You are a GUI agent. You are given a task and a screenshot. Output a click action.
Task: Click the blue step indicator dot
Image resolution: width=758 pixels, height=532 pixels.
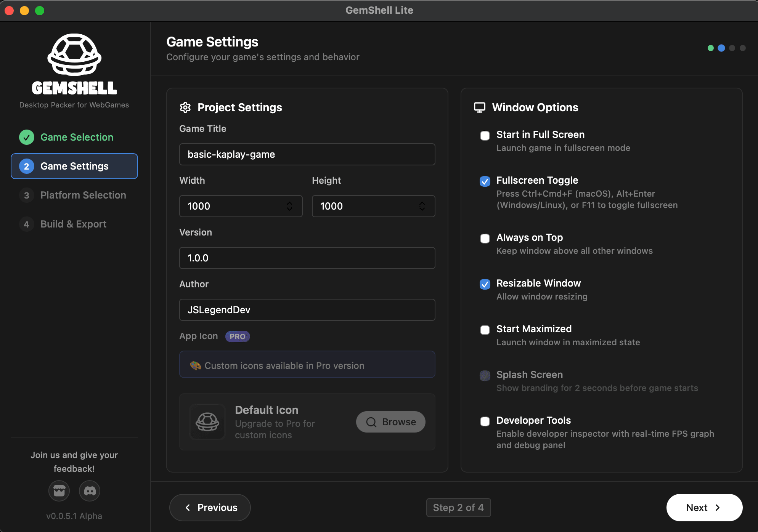click(721, 48)
